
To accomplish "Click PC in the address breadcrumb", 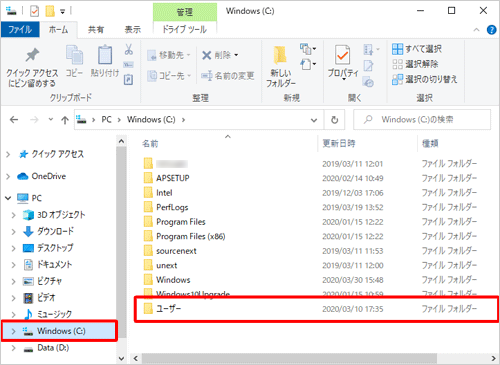I will (x=107, y=120).
